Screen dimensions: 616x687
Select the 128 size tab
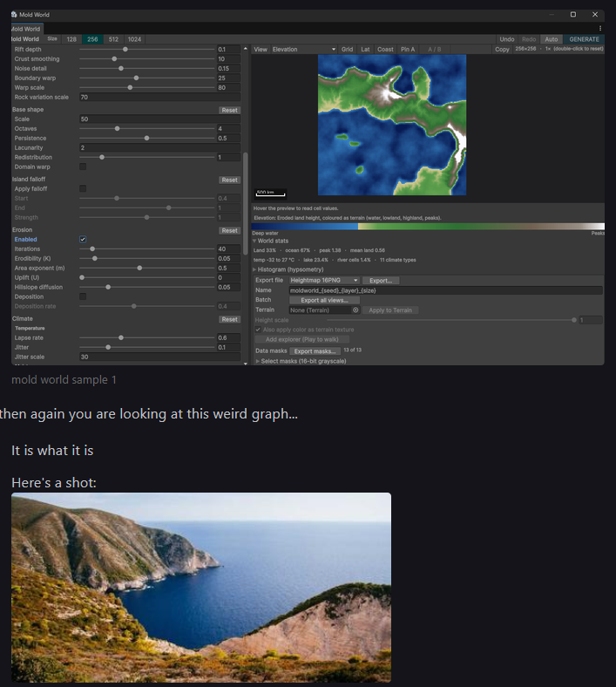pos(71,39)
